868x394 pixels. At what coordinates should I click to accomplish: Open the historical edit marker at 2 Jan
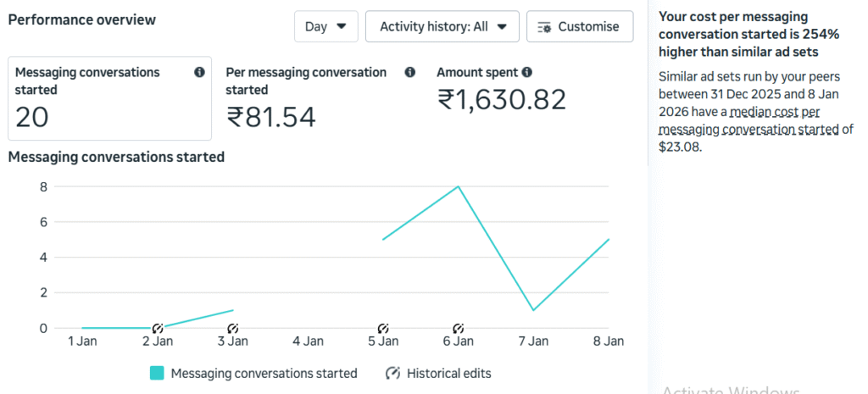point(158,328)
